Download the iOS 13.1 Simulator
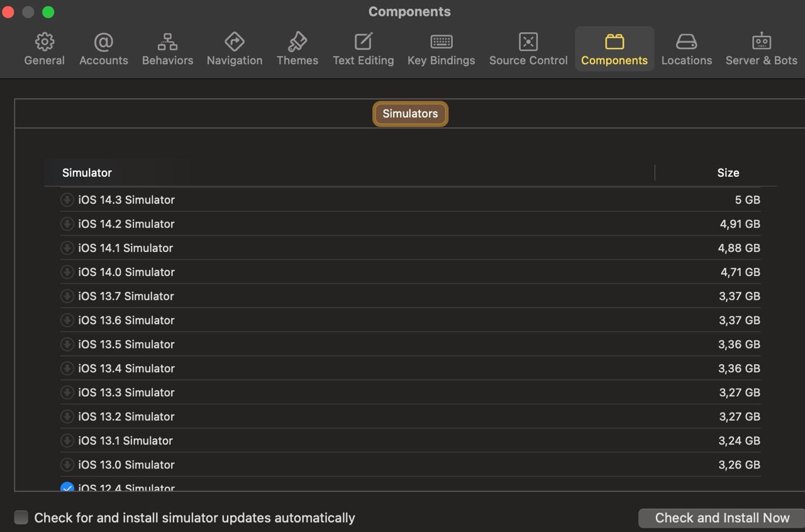Image resolution: width=805 pixels, height=532 pixels. click(x=67, y=441)
